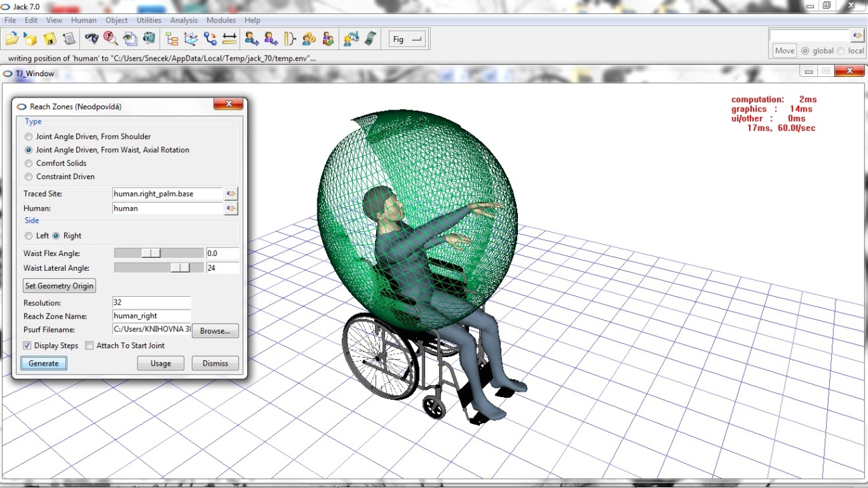Open the Help menu
868x488 pixels.
(252, 21)
